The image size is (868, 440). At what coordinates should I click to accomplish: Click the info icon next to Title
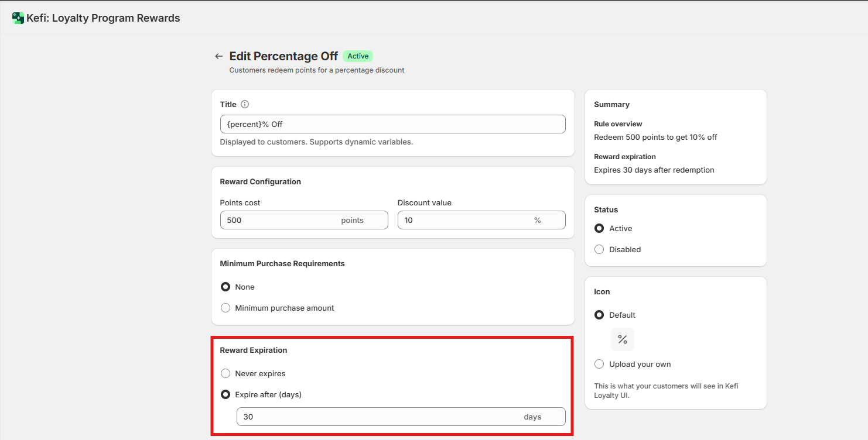245,104
